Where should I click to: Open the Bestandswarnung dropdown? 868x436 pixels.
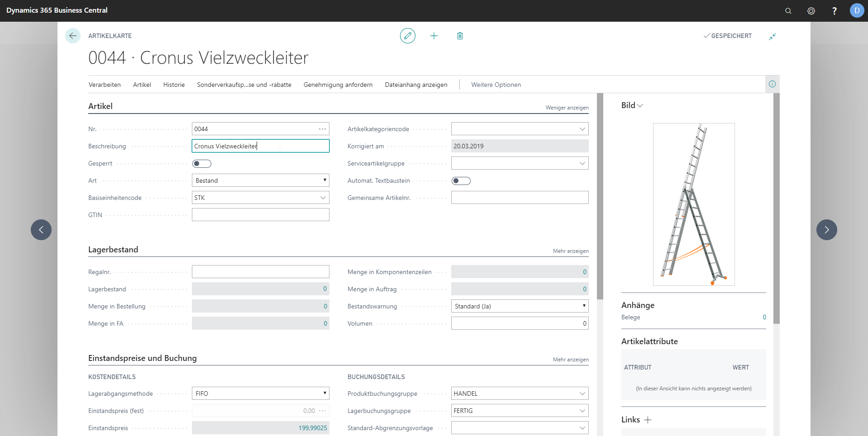pyautogui.click(x=520, y=306)
